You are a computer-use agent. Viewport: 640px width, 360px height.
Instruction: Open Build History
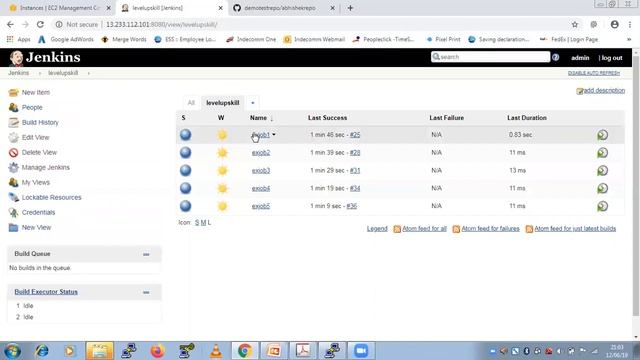tap(40, 122)
